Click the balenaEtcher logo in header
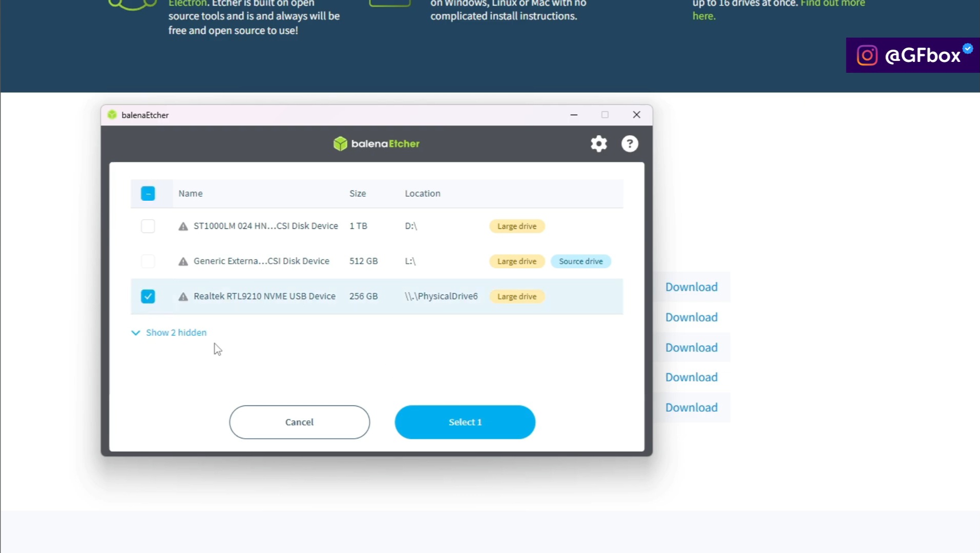Screen dimensions: 980x553 [377, 144]
